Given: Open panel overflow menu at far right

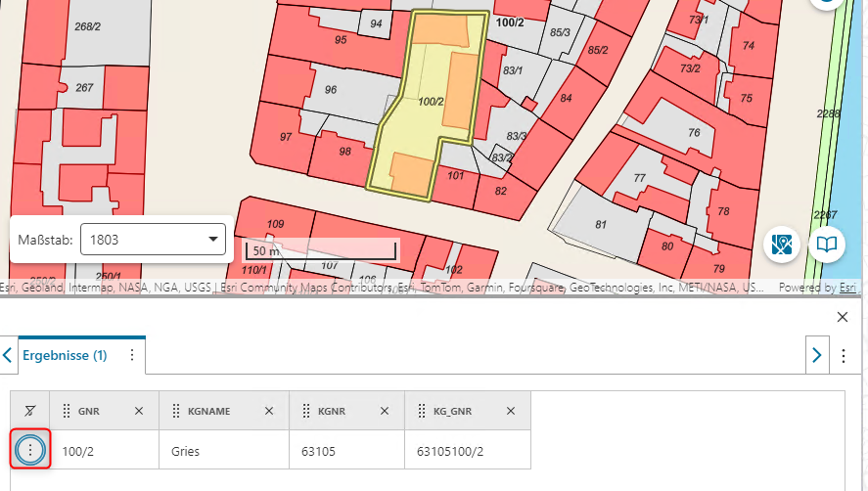Looking at the screenshot, I should (x=845, y=356).
